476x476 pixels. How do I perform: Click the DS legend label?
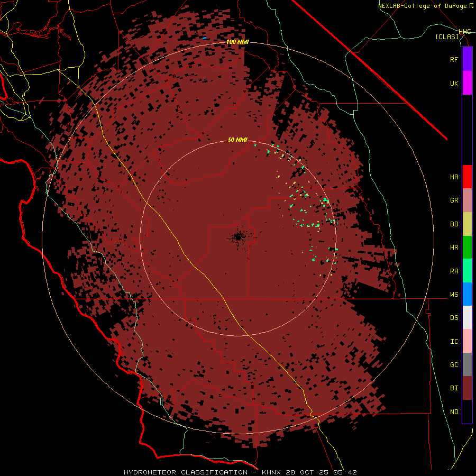pos(454,317)
